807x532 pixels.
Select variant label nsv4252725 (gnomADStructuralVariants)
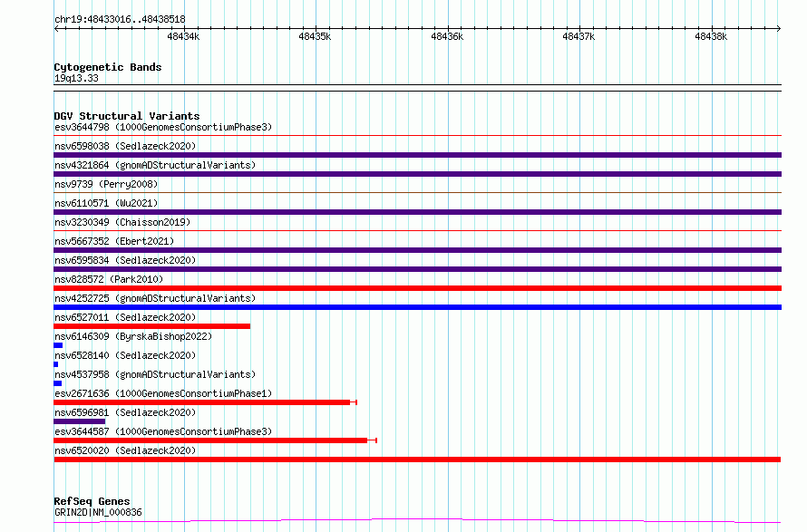pos(155,298)
